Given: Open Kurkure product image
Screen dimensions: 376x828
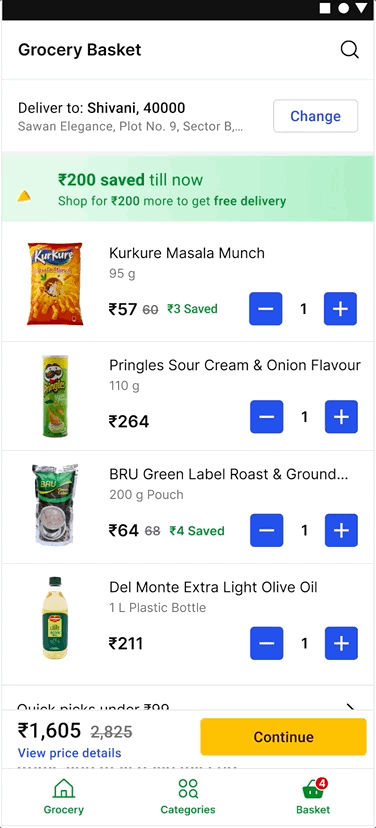Looking at the screenshot, I should (55, 284).
